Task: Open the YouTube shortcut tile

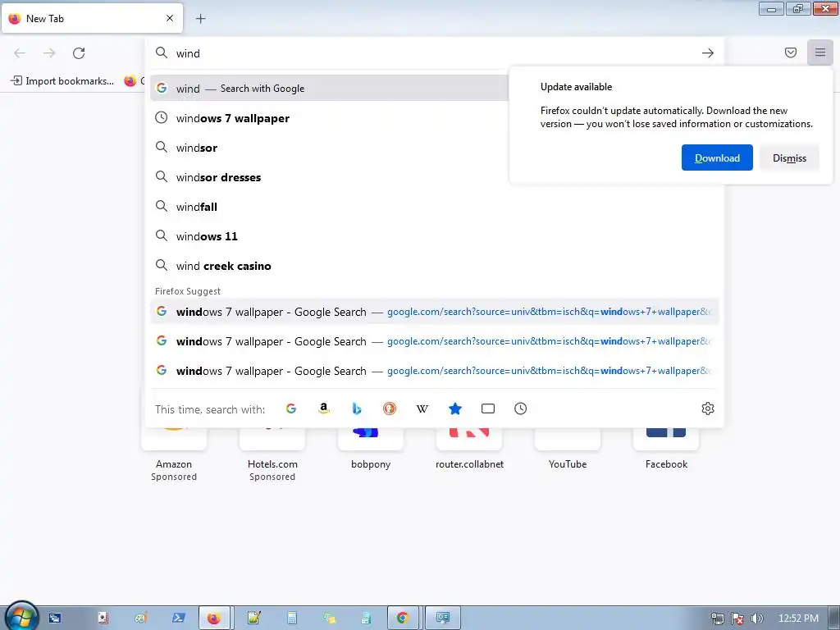Action: coord(568,450)
